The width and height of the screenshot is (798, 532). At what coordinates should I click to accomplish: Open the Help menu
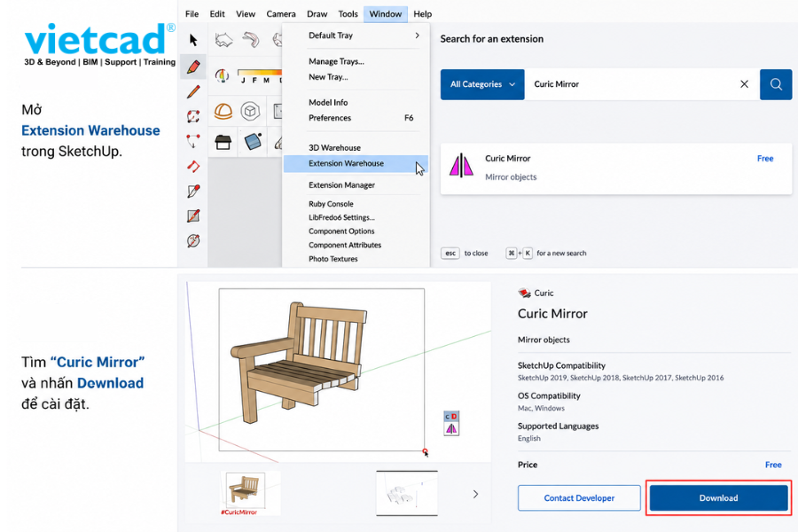click(x=422, y=14)
